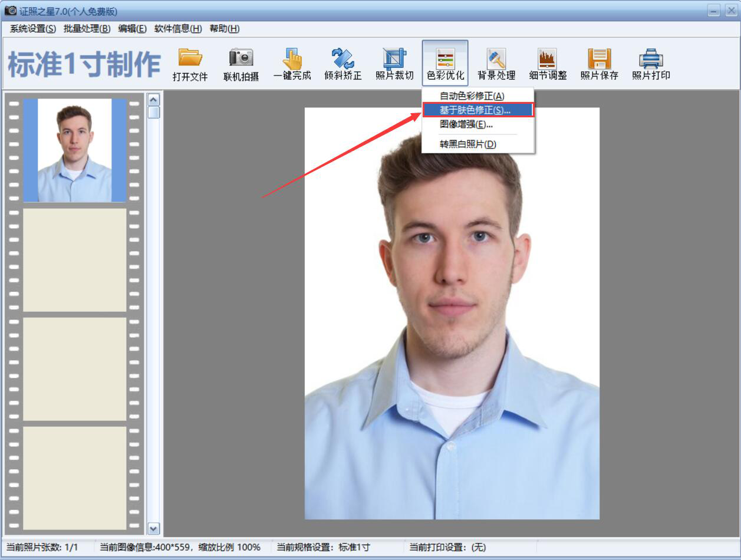Choose 自动色彩修正(A) from dropdown
Viewport: 741px width, 560px height.
point(478,95)
